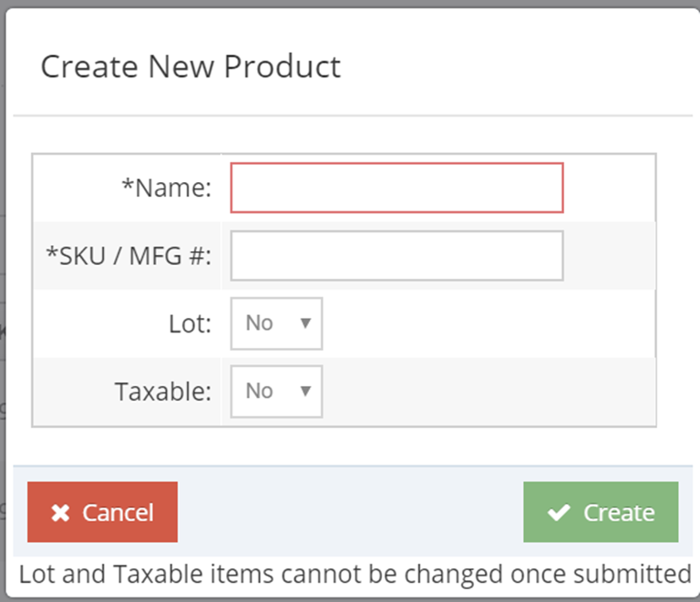The width and height of the screenshot is (700, 602).
Task: Click the Lot and Taxable warning note
Action: point(355,574)
